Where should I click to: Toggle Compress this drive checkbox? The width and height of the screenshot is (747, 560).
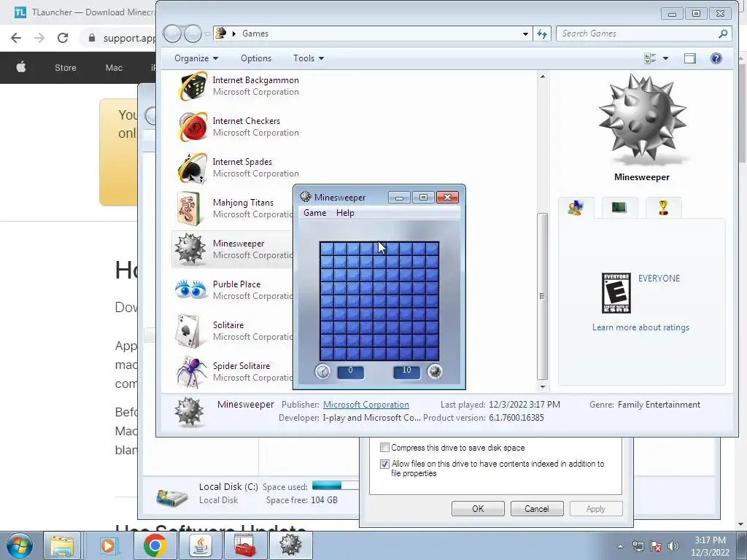[x=384, y=448]
